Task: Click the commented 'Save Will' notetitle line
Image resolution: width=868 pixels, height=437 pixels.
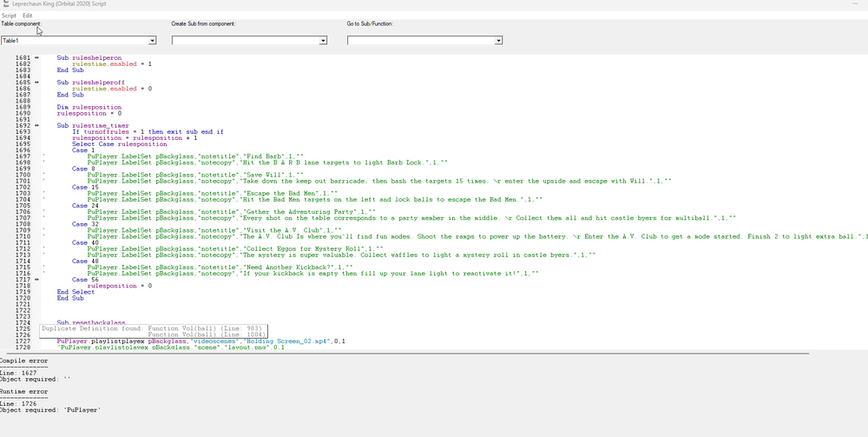Action: 195,175
